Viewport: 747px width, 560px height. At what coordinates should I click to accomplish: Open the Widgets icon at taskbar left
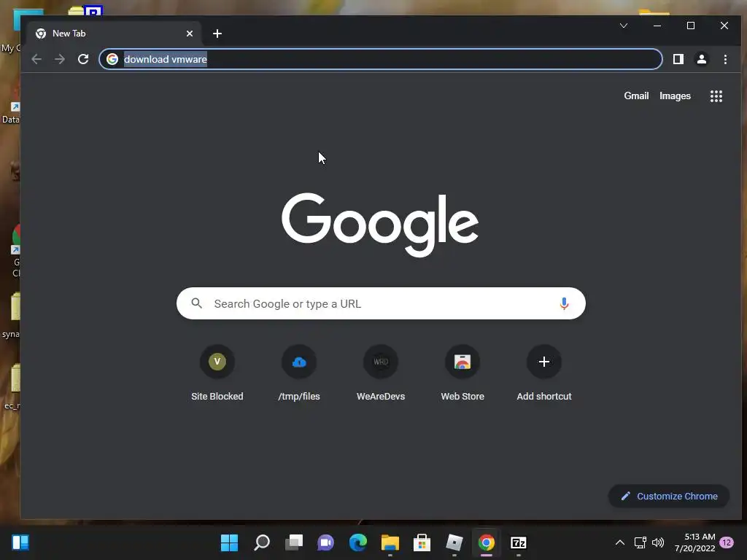coord(20,542)
